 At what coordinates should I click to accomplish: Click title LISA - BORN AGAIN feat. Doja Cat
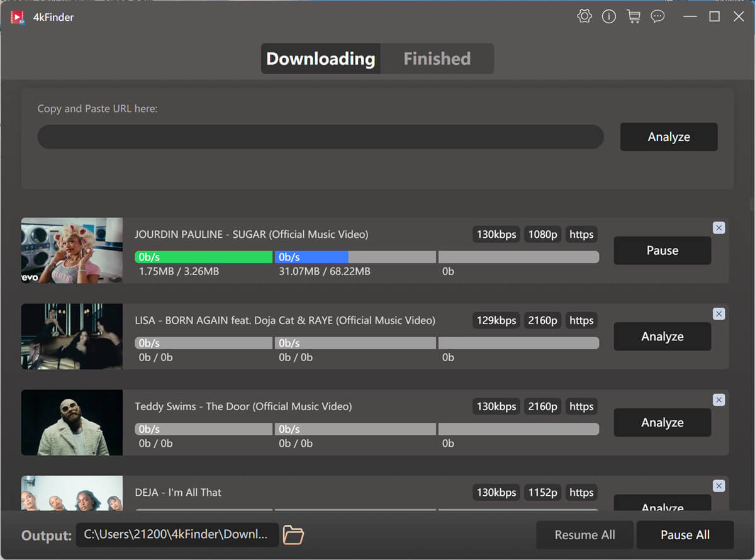point(285,320)
